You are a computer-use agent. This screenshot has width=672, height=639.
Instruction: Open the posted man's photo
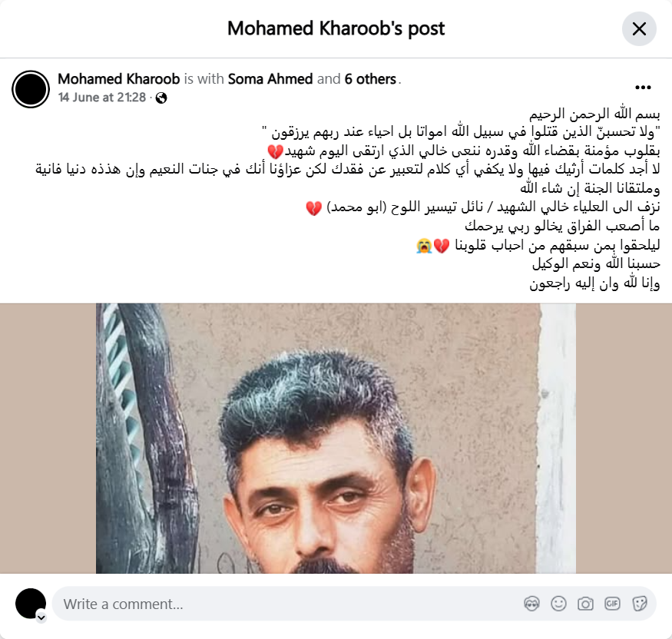(x=336, y=439)
